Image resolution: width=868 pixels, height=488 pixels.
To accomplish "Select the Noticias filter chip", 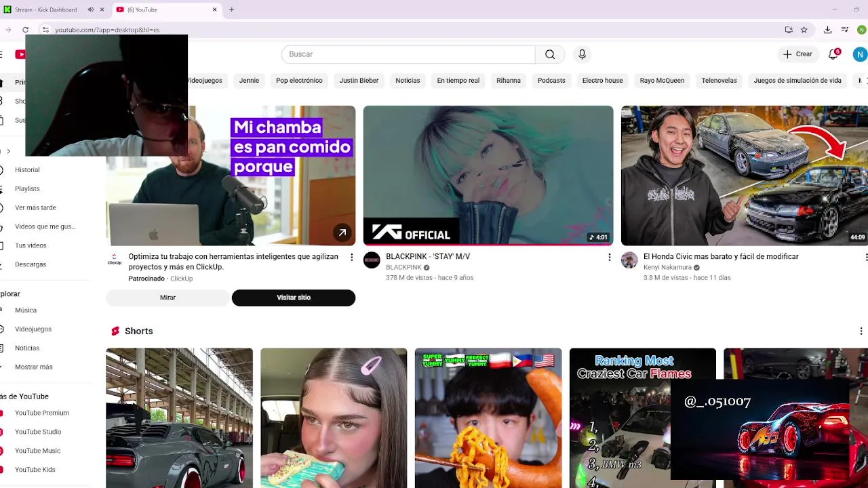I will (408, 81).
